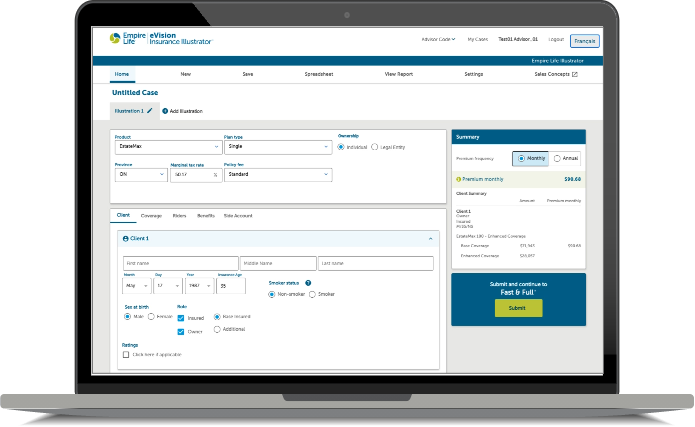Click the pencil icon beside Illustration 1
695x427 pixels.
coord(150,111)
